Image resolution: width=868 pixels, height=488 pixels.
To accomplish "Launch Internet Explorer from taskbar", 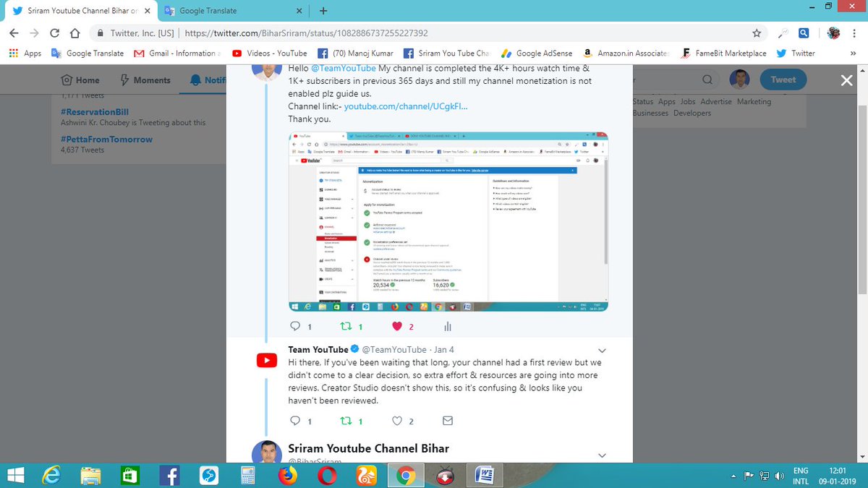I will (x=53, y=475).
